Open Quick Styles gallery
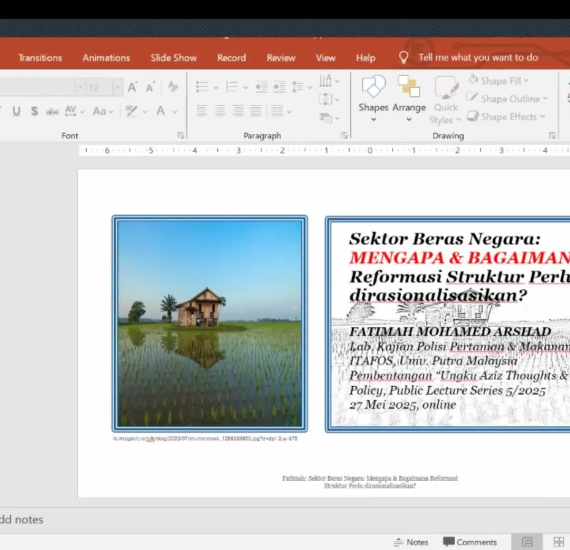The width and height of the screenshot is (570, 550). pos(445,100)
